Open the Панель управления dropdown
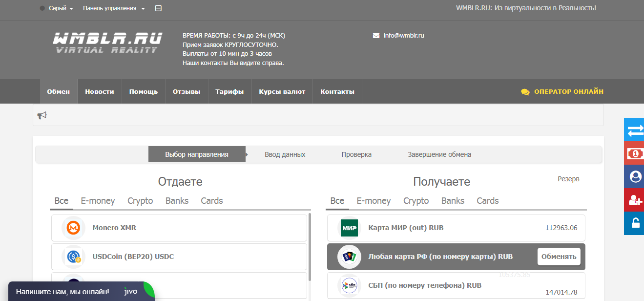644x301 pixels. tap(114, 8)
